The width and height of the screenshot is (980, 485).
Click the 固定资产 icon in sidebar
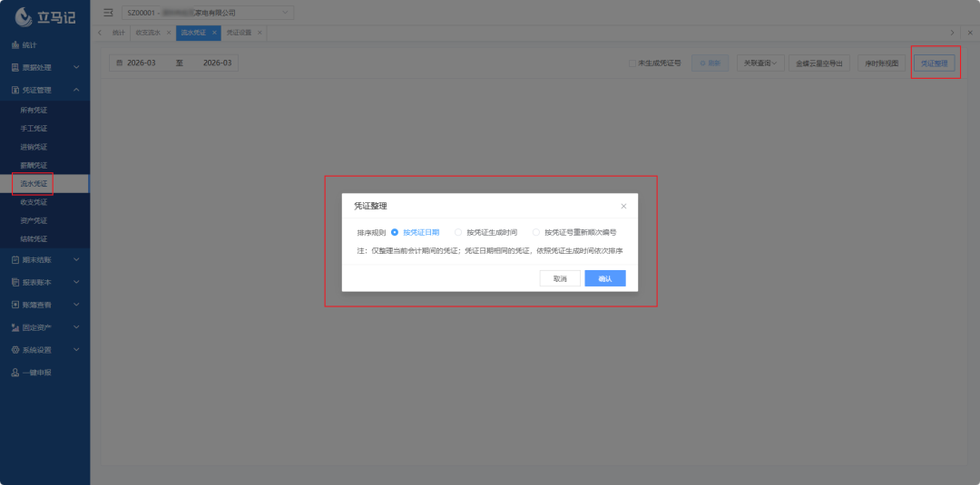(x=15, y=327)
